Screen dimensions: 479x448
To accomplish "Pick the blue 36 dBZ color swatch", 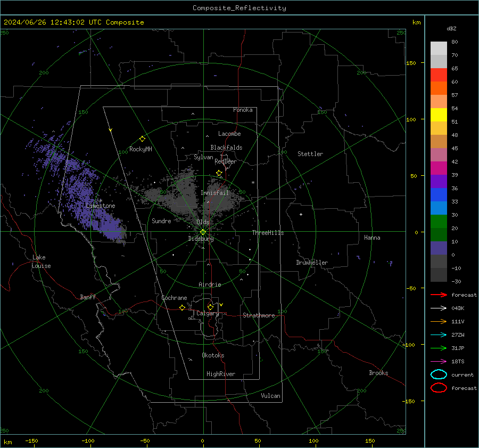I will 439,194.
